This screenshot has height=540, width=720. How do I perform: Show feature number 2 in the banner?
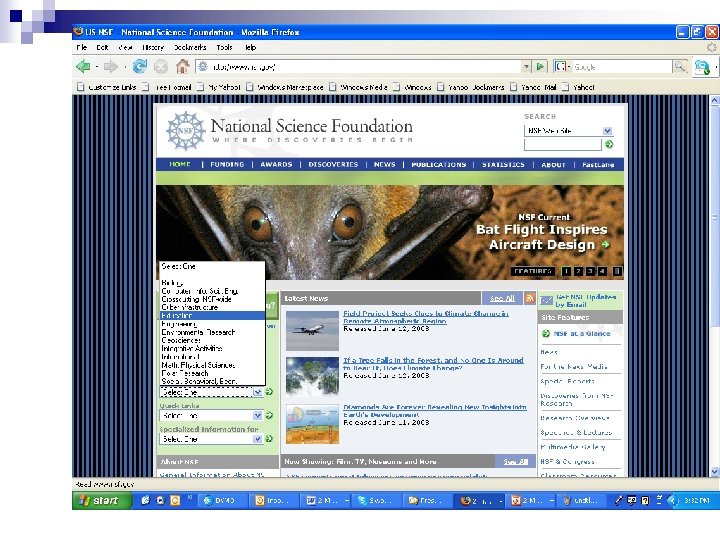pos(578,271)
